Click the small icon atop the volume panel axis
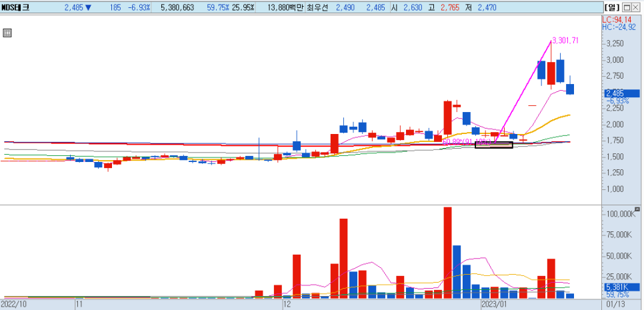 coord(637,209)
